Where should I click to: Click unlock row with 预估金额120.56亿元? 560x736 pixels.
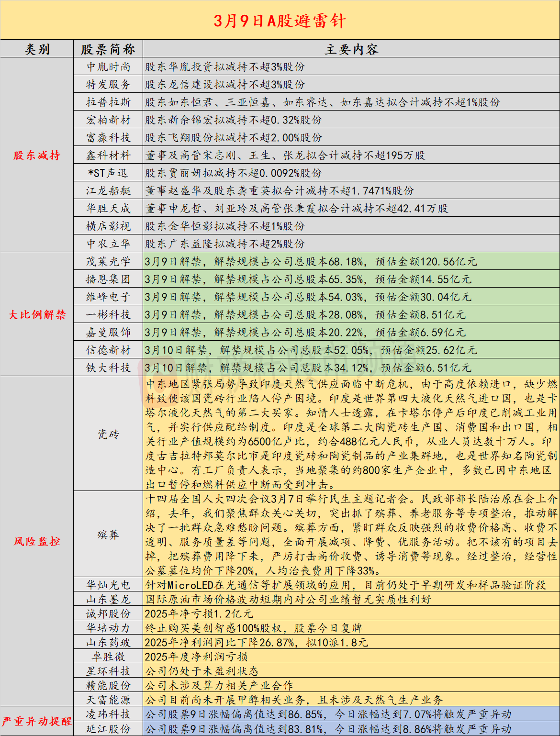351,262
